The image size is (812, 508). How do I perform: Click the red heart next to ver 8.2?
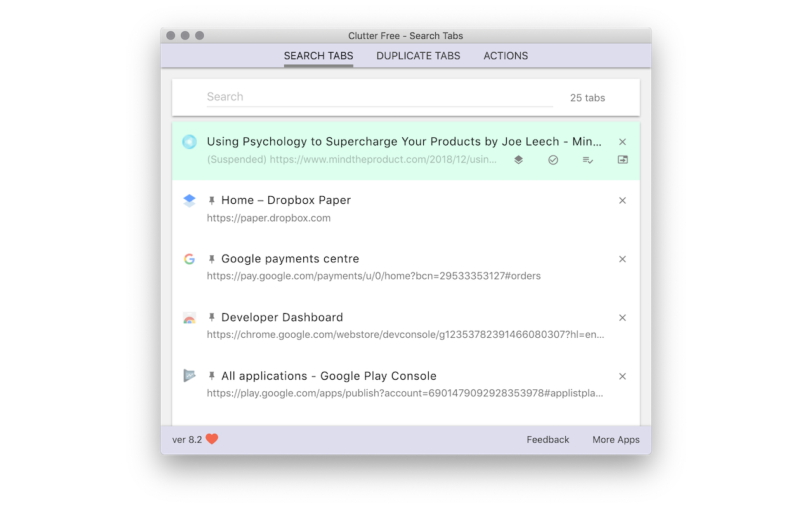(212, 439)
